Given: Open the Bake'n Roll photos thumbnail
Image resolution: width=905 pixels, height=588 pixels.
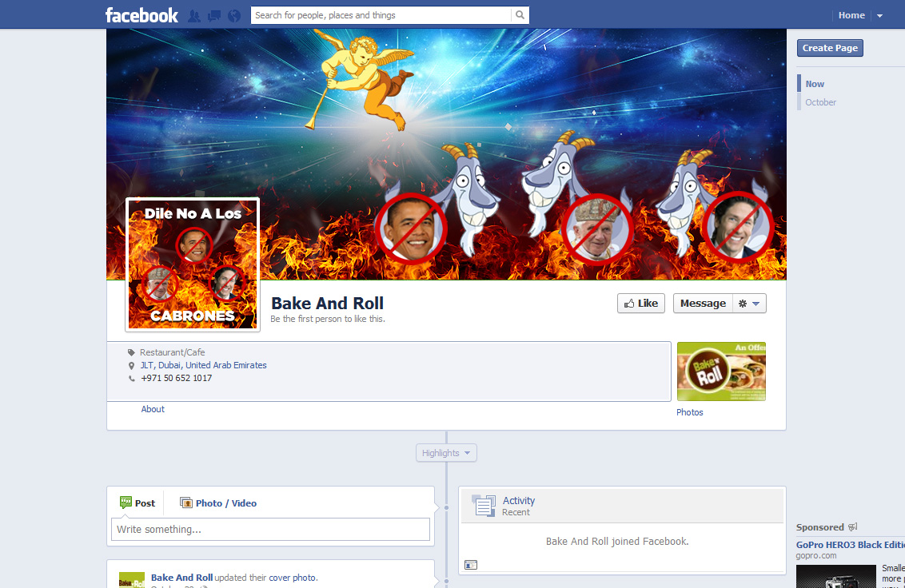Looking at the screenshot, I should pyautogui.click(x=721, y=371).
